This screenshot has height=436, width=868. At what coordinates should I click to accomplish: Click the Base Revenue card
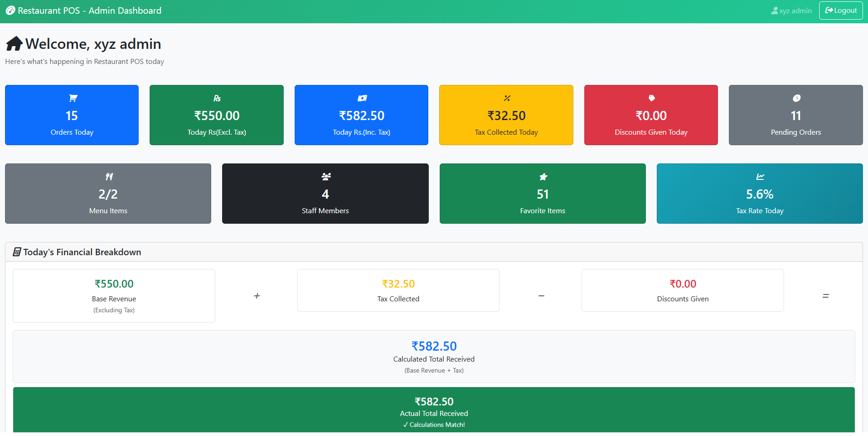click(x=114, y=295)
